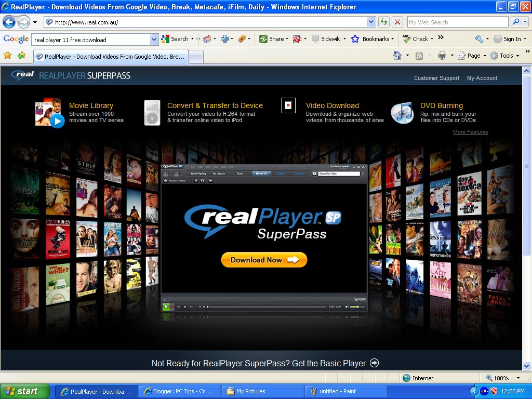Click the Movie Library play thumbnail icon
The width and height of the screenshot is (532, 399).
(x=50, y=113)
